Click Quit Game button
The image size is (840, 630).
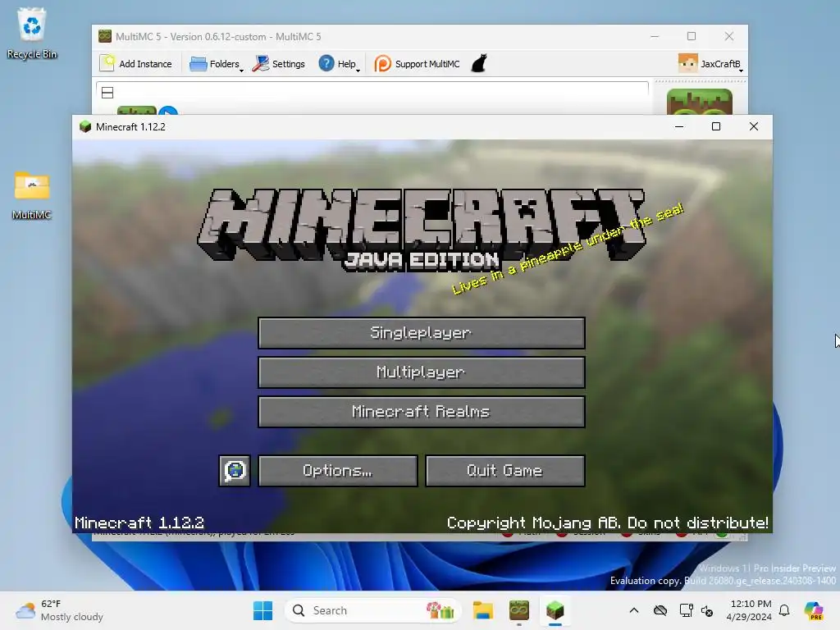504,471
